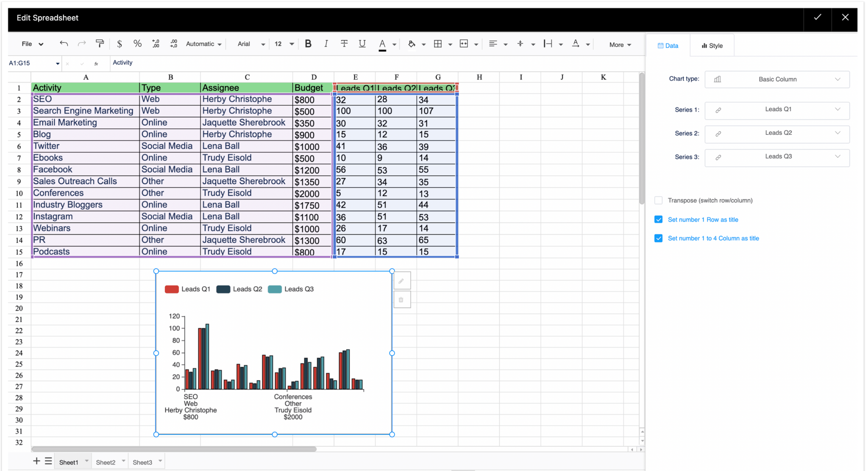The image size is (868, 471).
Task: Uncheck Set number 1 Row as title
Action: pyautogui.click(x=658, y=219)
